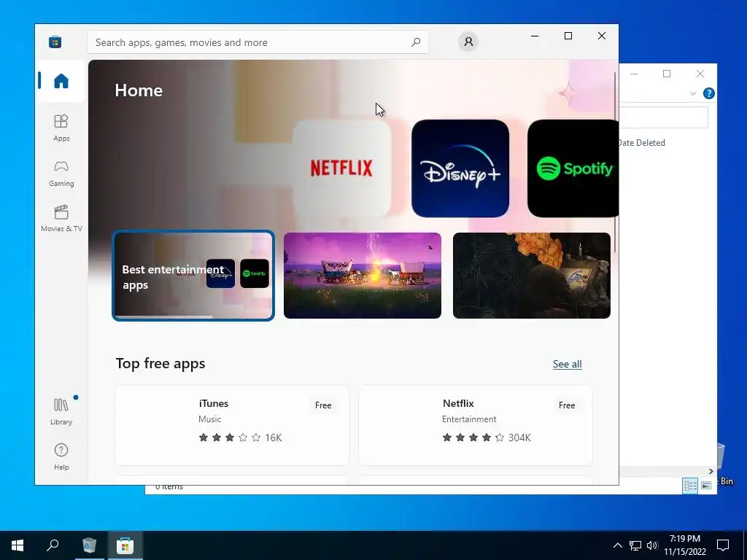Click Microsoft Store taskbar icon

click(125, 545)
